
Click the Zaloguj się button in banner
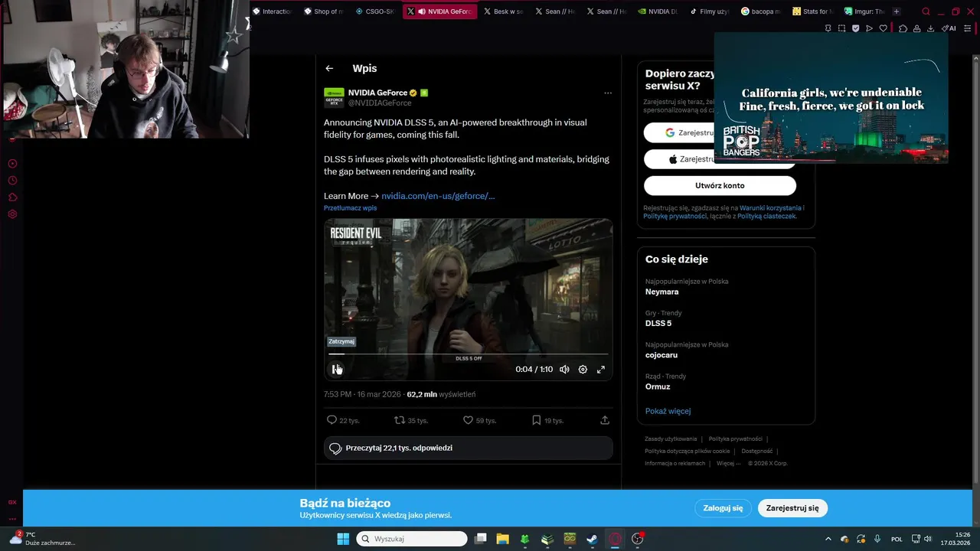pyautogui.click(x=723, y=508)
